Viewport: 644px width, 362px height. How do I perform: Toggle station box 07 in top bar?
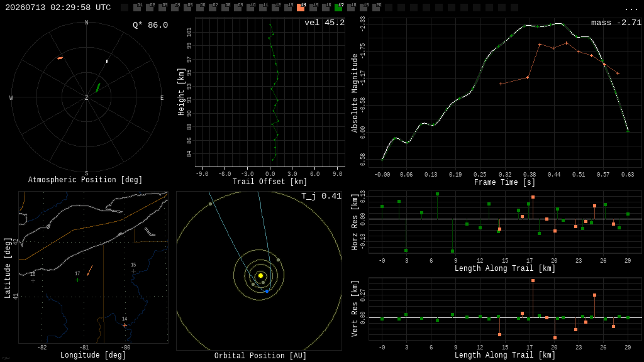coord(213,8)
